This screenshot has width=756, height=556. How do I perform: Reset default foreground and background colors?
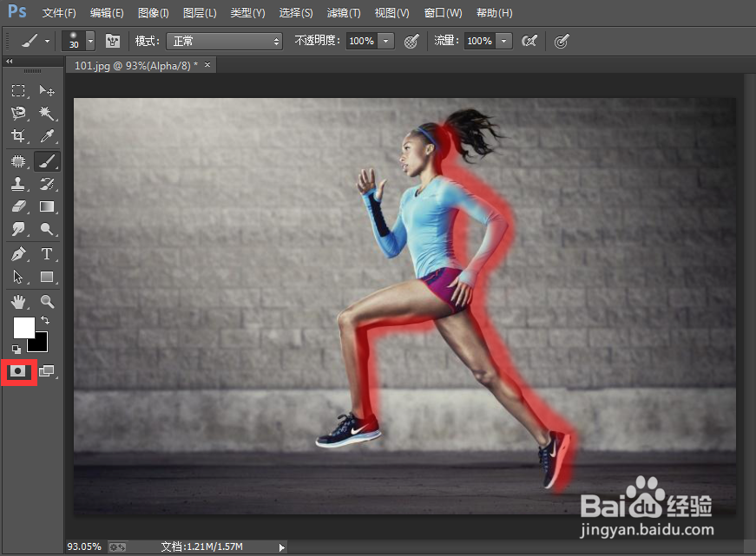tap(16, 349)
